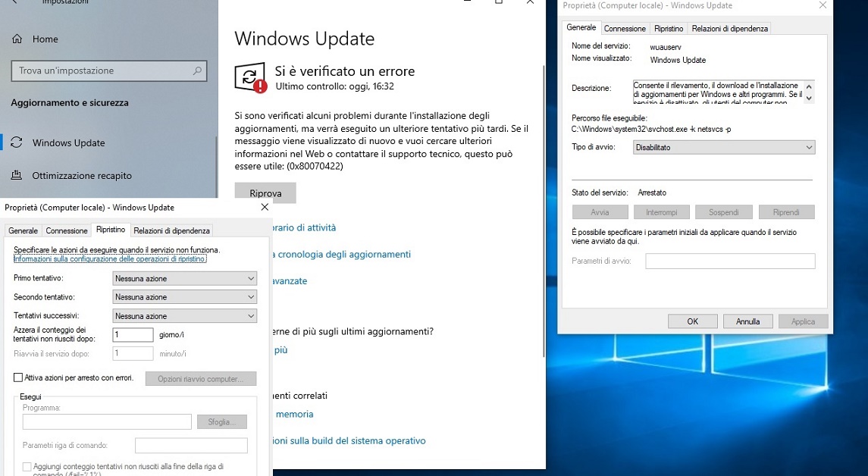Open the Primo tentativo dropdown

pos(184,278)
